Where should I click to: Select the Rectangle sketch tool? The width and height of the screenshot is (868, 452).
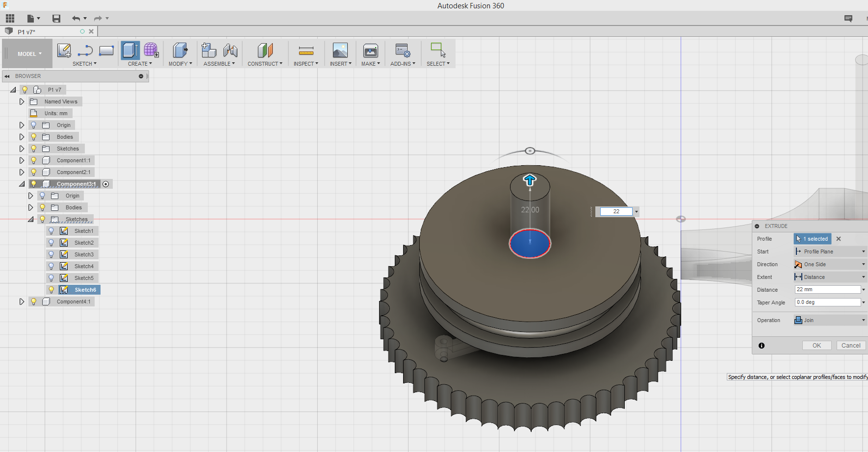coord(106,50)
